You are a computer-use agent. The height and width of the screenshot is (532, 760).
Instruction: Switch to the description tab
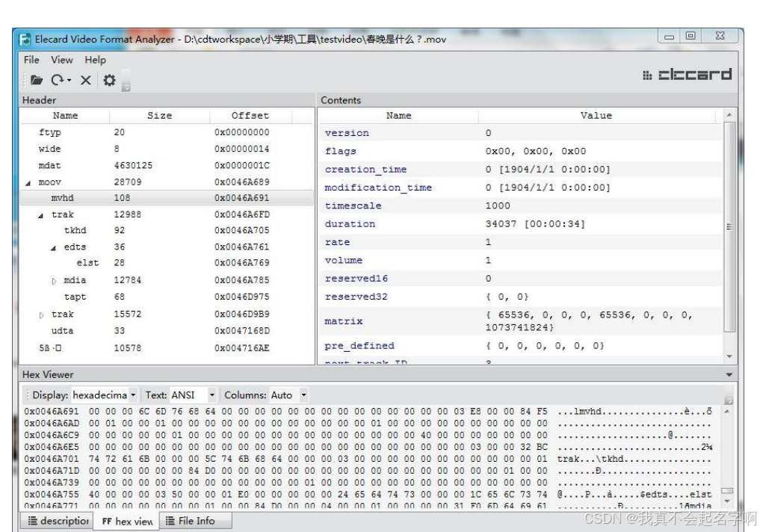[x=58, y=521]
